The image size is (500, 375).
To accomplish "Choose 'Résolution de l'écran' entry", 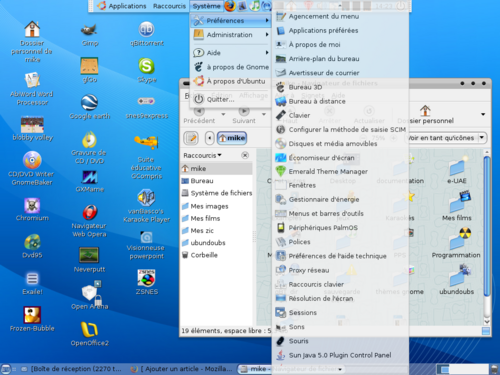I will 340,298.
